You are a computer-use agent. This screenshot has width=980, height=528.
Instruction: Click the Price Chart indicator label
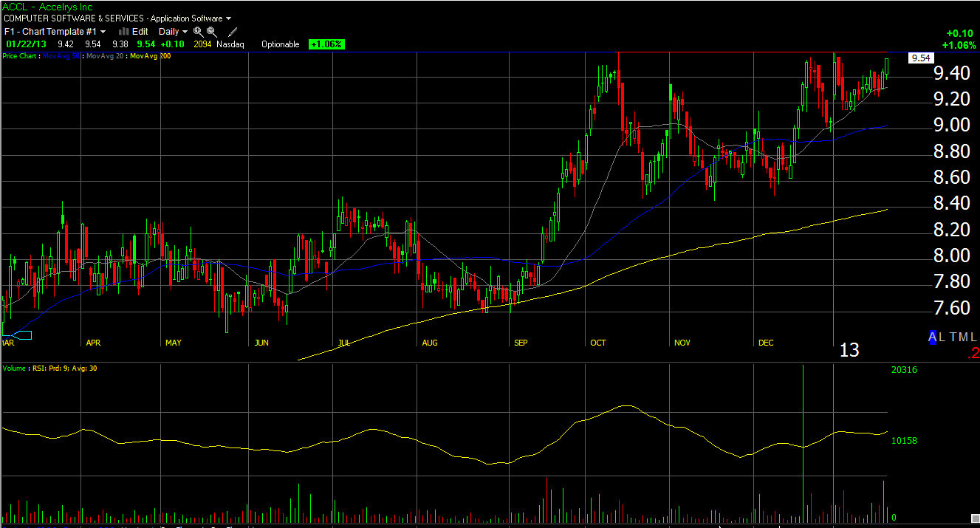[x=21, y=55]
